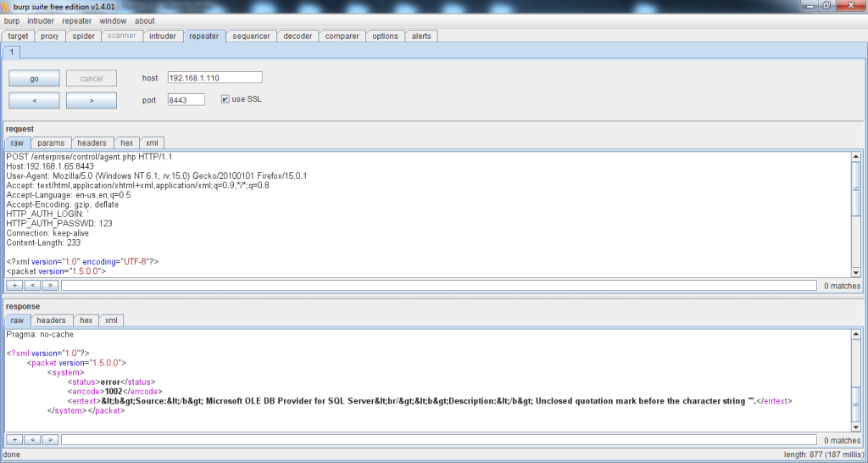Image resolution: width=868 pixels, height=463 pixels.
Task: Click previous match < in response search
Action: (x=32, y=440)
